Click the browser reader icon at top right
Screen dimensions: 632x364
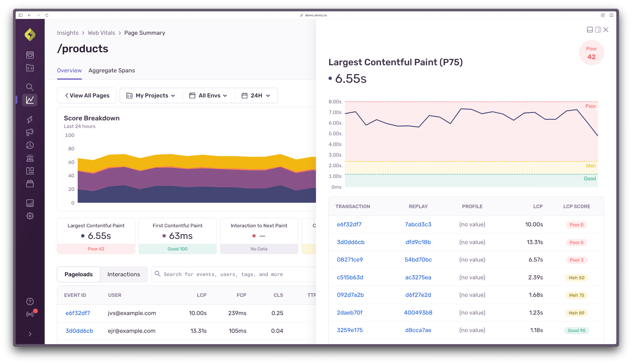603,15
